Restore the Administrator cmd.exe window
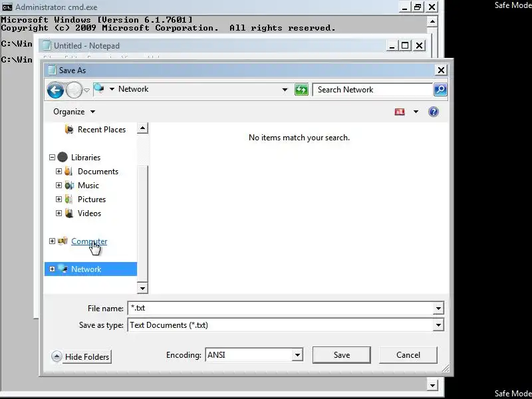 click(x=418, y=7)
